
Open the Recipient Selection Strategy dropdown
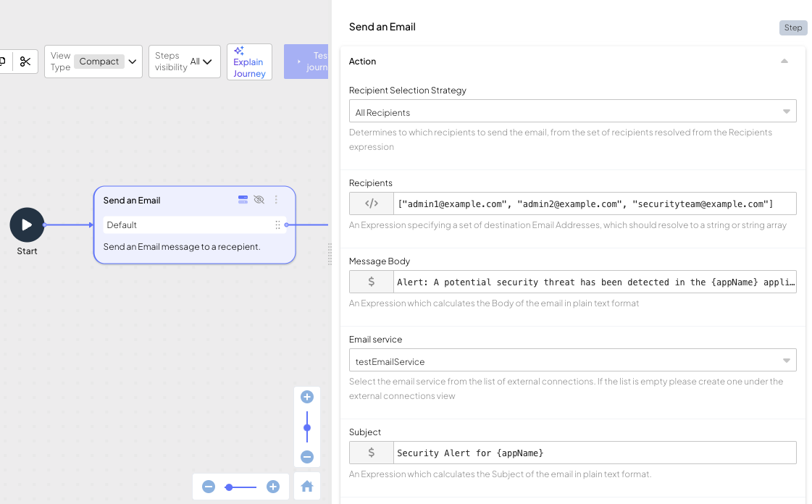[572, 112]
